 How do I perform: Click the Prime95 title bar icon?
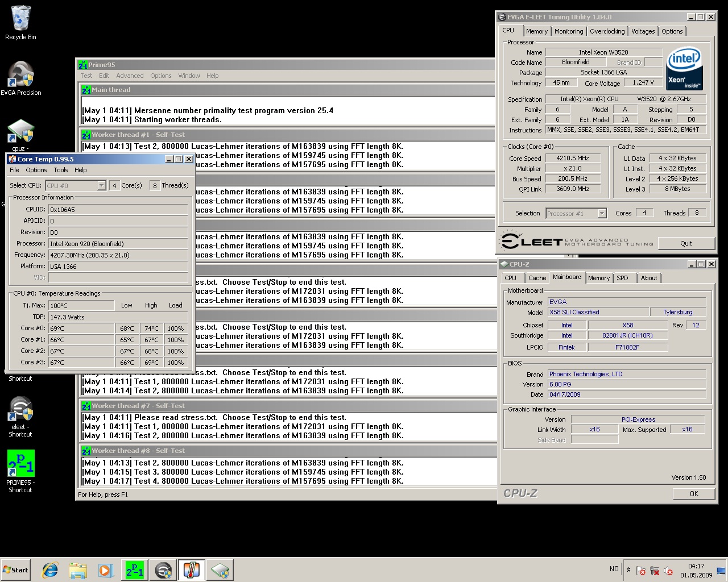coord(83,65)
